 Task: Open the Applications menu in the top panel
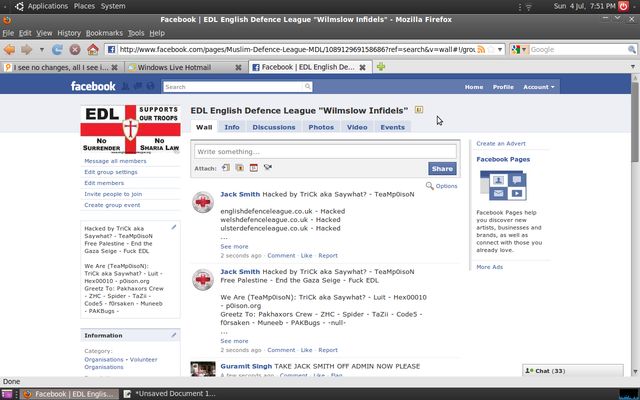pos(47,6)
